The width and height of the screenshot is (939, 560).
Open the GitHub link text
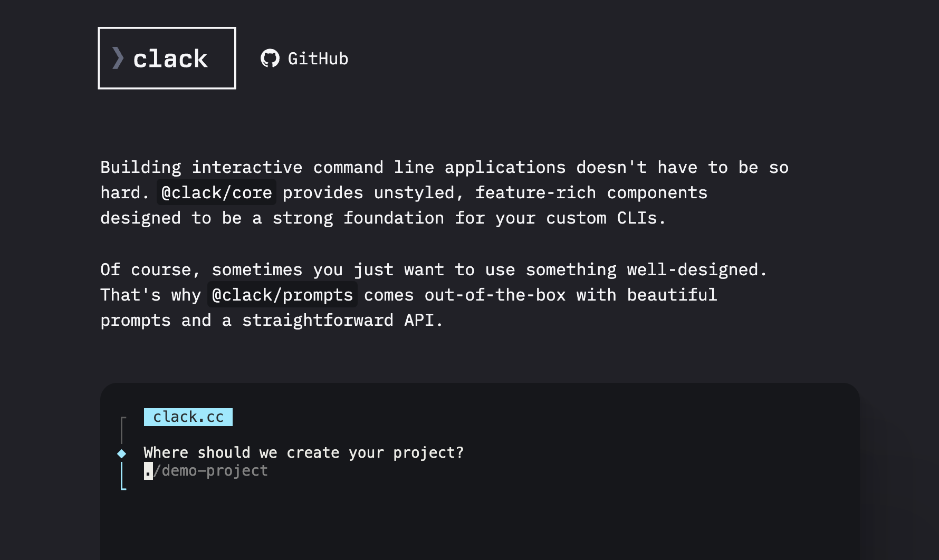tap(318, 59)
